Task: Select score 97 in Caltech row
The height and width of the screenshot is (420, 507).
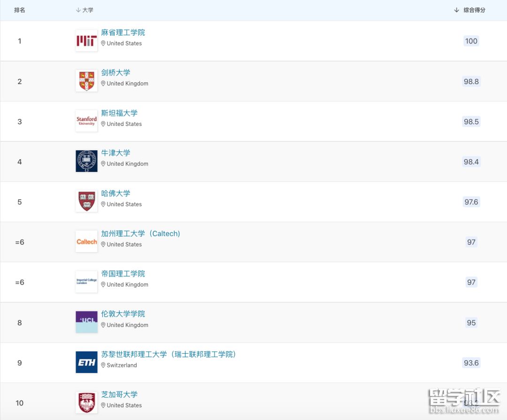Action: pos(471,242)
